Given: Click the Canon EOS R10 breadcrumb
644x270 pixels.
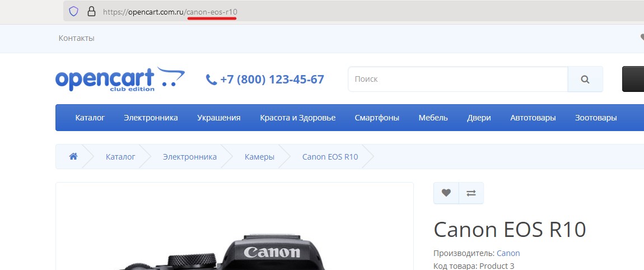Looking at the screenshot, I should coord(330,157).
